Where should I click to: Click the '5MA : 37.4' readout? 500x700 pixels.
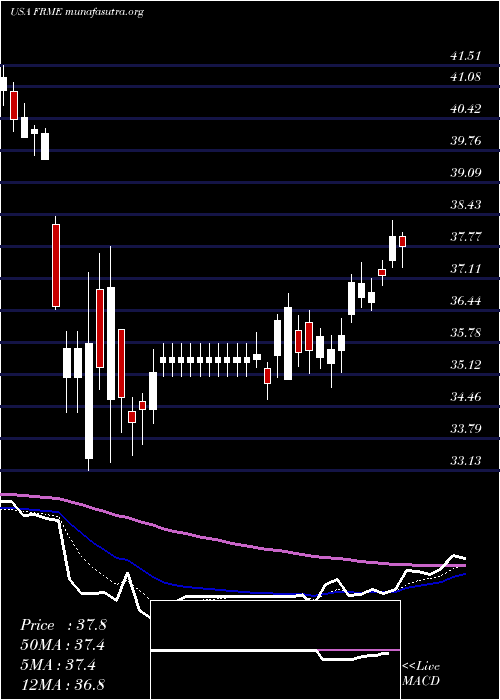[58, 665]
